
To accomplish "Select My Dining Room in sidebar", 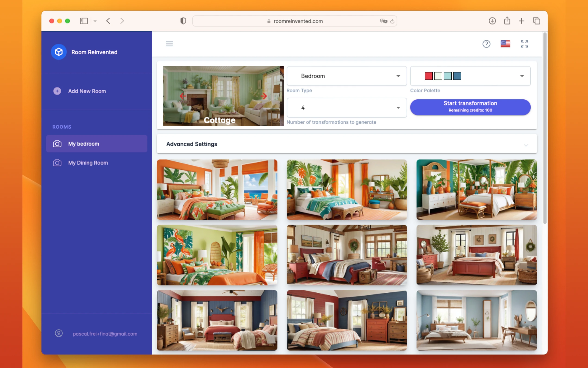I will pyautogui.click(x=88, y=163).
